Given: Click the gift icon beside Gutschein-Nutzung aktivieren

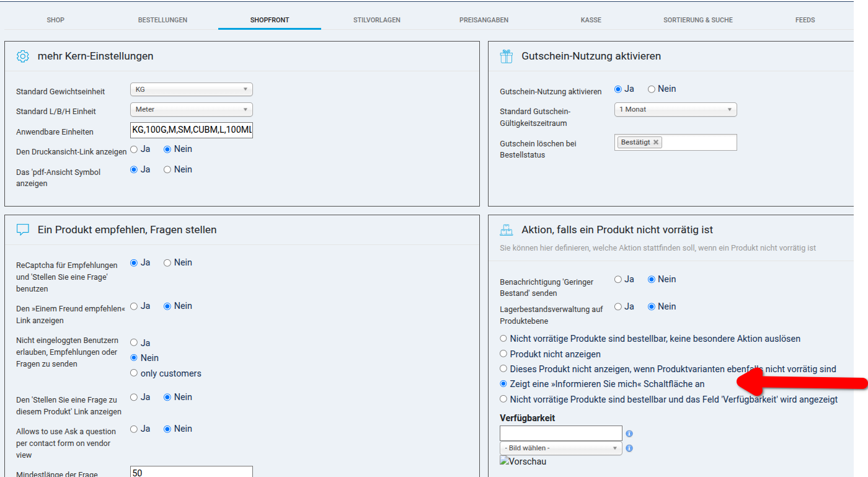Looking at the screenshot, I should tap(507, 56).
